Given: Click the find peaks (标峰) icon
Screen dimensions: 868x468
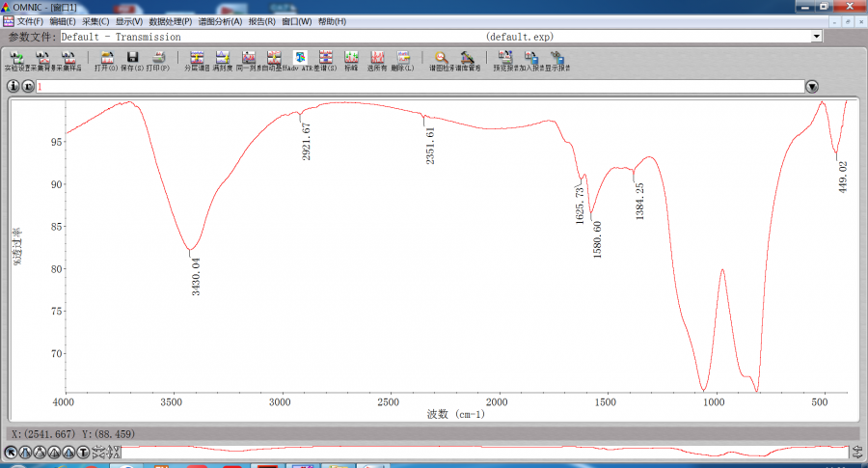Looking at the screenshot, I should tap(351, 61).
